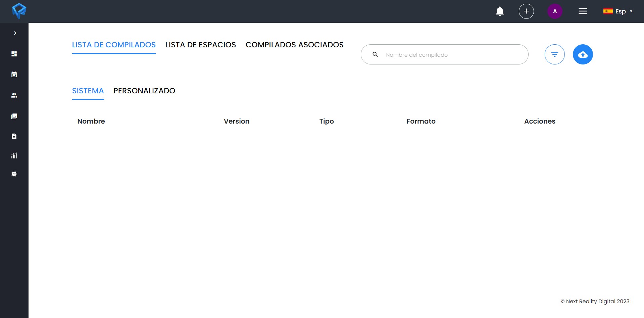Screen dimensions: 644x318
Task: Focus the Nombre del compilado search field
Action: tap(444, 54)
